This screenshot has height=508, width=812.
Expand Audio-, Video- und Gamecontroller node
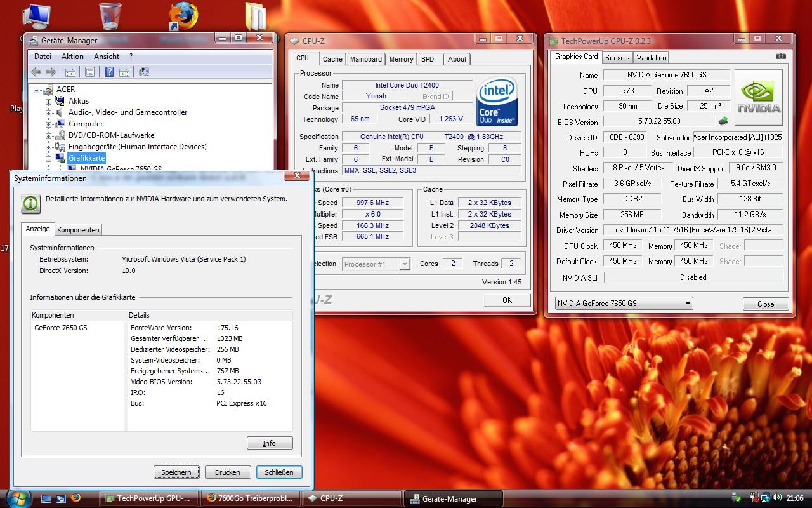pyautogui.click(x=48, y=112)
